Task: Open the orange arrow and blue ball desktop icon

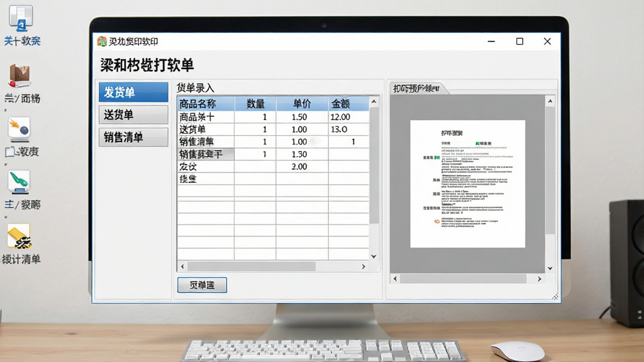Action: tap(19, 129)
